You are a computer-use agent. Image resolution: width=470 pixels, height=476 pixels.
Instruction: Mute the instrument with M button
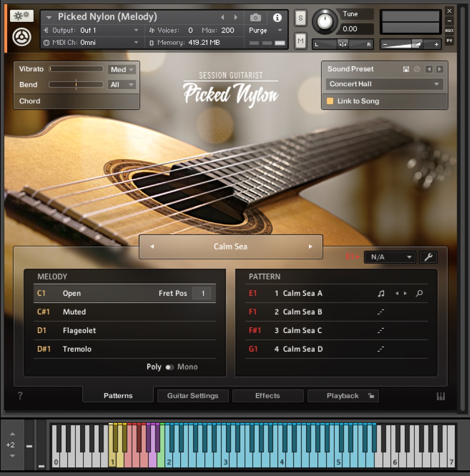point(301,41)
